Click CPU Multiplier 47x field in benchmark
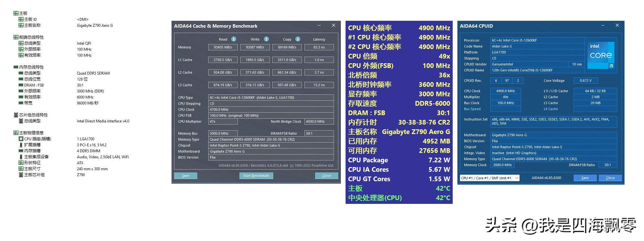644x241 pixels. (x=223, y=121)
